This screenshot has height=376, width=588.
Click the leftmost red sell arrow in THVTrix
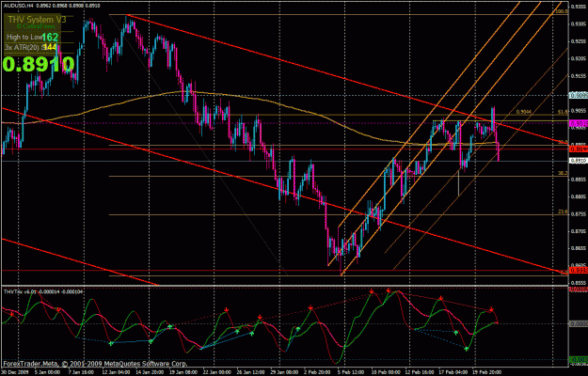(x=11, y=314)
